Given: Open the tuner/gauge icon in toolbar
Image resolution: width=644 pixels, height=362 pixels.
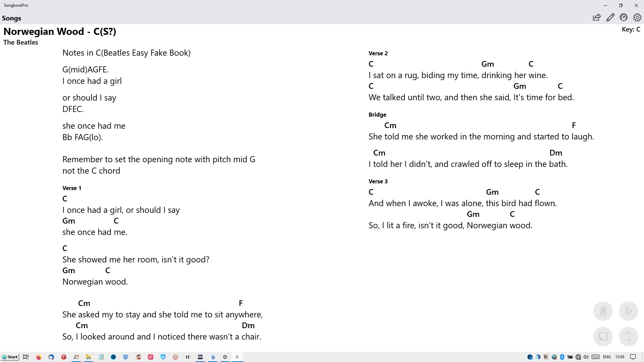Looking at the screenshot, I should (x=624, y=17).
